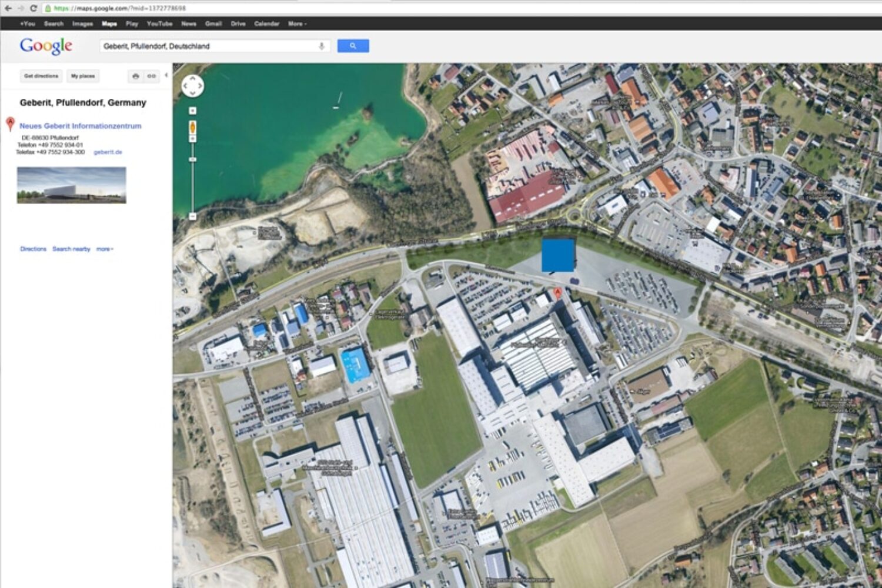Click the blue search magnifier button
The height and width of the screenshot is (588, 882).
point(353,46)
